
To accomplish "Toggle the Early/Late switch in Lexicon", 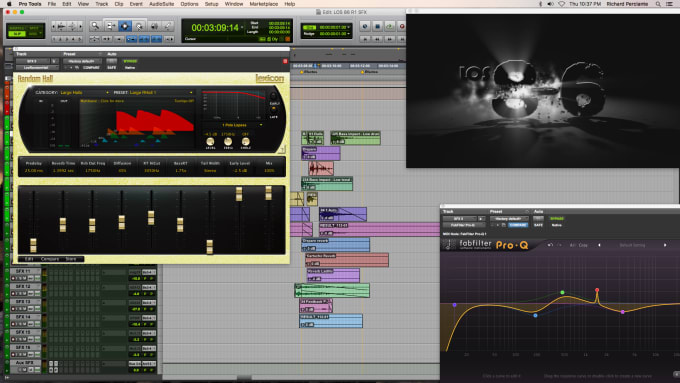I will [274, 106].
